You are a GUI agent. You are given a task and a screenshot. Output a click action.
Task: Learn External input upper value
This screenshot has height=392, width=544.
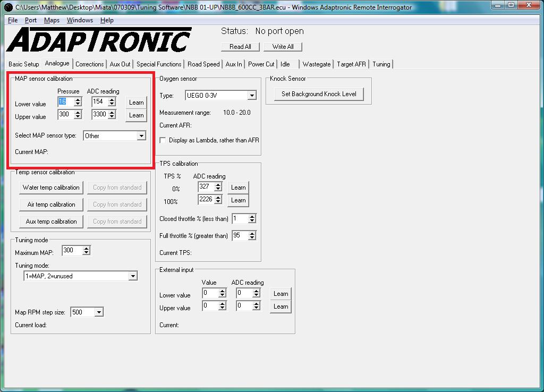click(280, 306)
